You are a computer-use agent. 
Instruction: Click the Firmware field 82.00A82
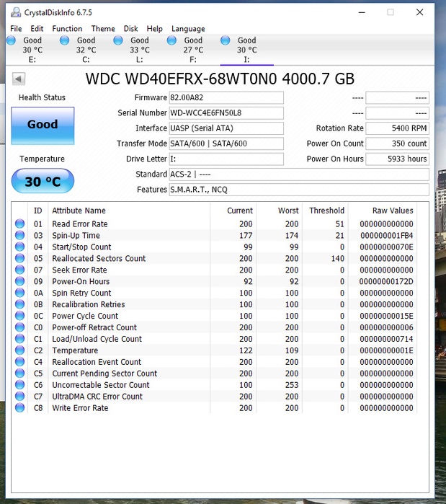click(x=226, y=98)
